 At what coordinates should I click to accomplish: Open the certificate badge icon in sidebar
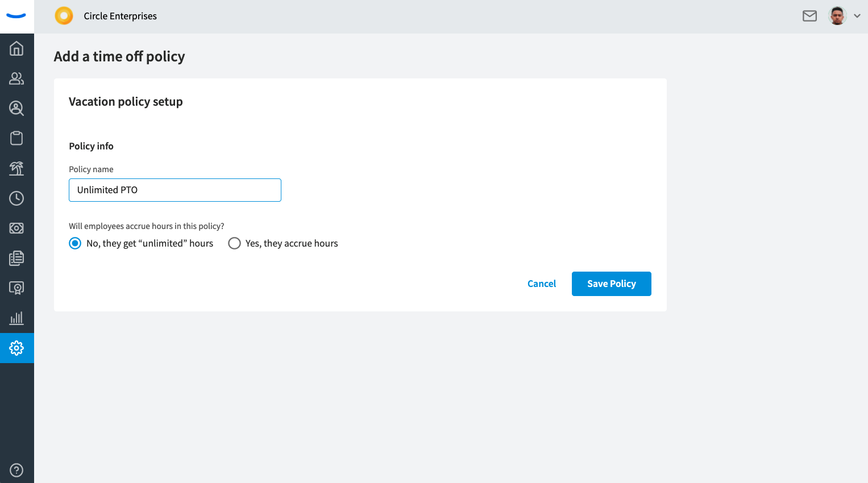pyautogui.click(x=16, y=288)
